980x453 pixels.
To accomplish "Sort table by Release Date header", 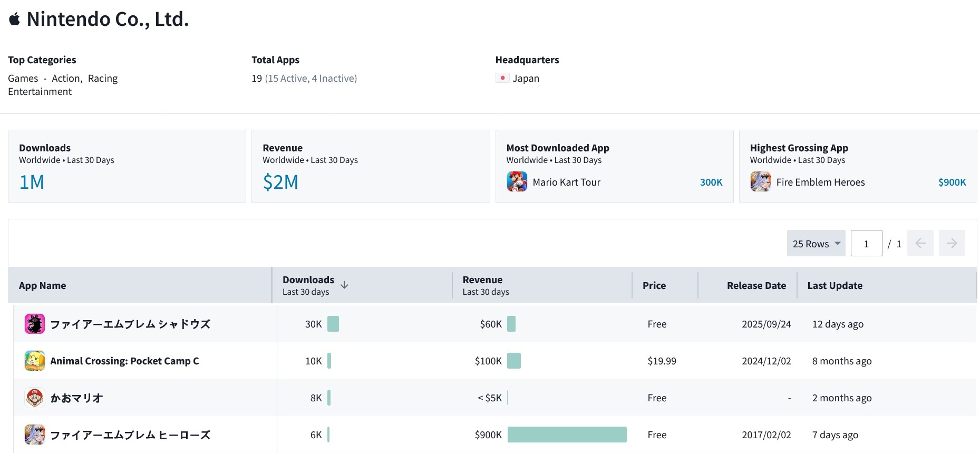I will (756, 285).
